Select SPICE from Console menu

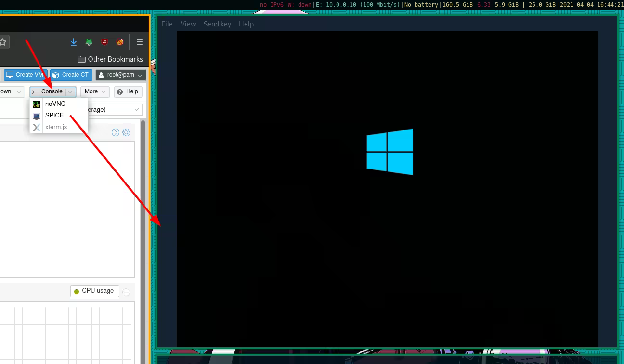[58, 116]
